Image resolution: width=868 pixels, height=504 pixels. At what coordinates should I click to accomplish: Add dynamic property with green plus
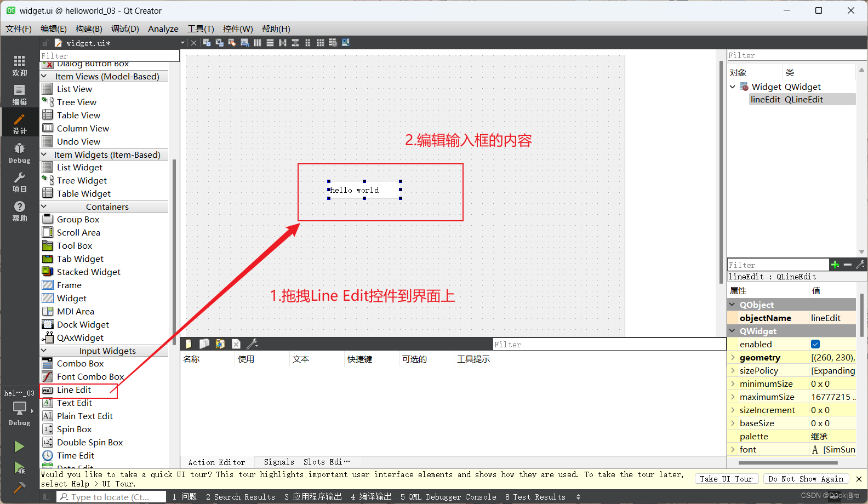[835, 265]
